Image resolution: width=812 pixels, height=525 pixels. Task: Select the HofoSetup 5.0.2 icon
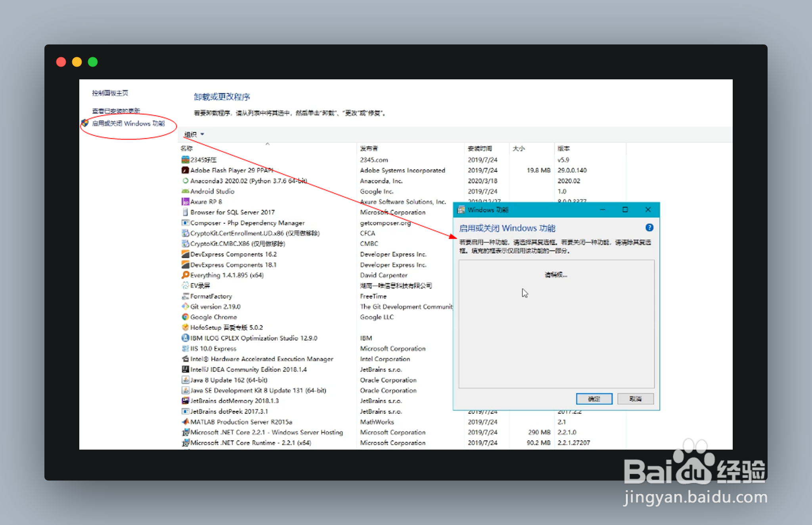(185, 327)
